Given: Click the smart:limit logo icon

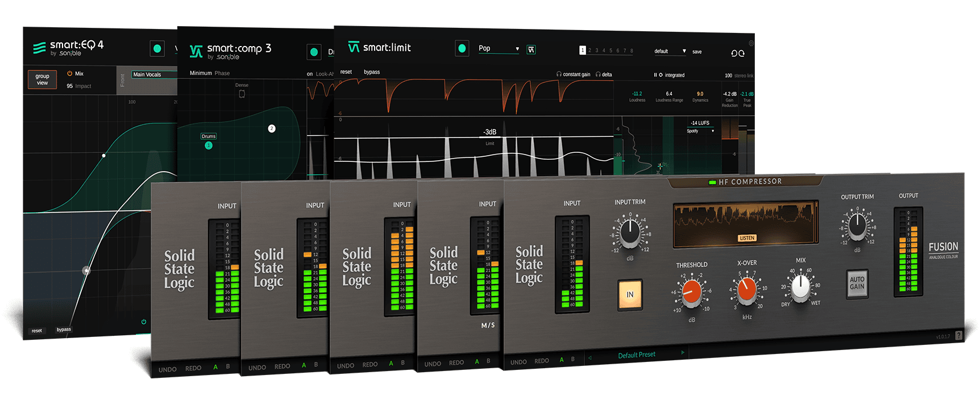Looking at the screenshot, I should (x=354, y=47).
